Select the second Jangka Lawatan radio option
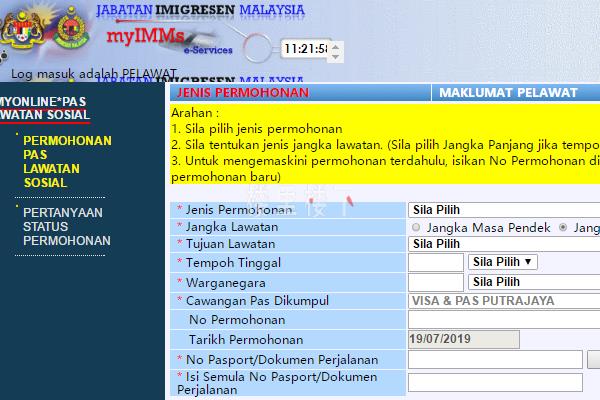The height and width of the screenshot is (400, 600). click(565, 228)
